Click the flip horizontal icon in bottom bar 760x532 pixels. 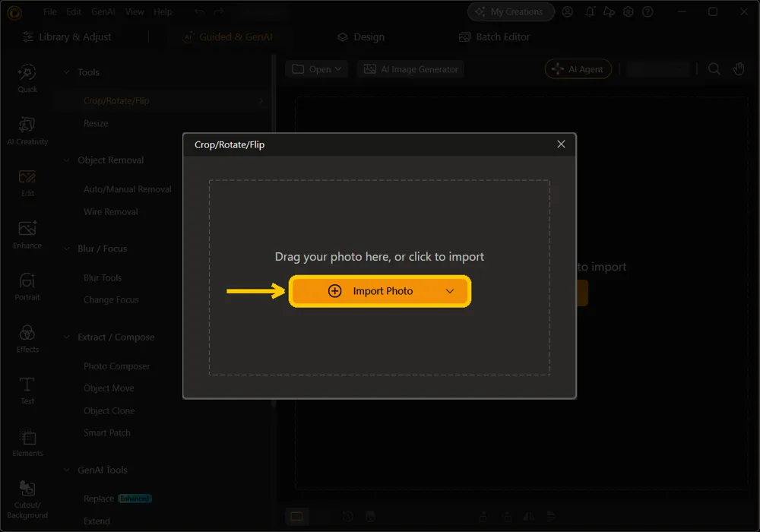[x=529, y=517]
